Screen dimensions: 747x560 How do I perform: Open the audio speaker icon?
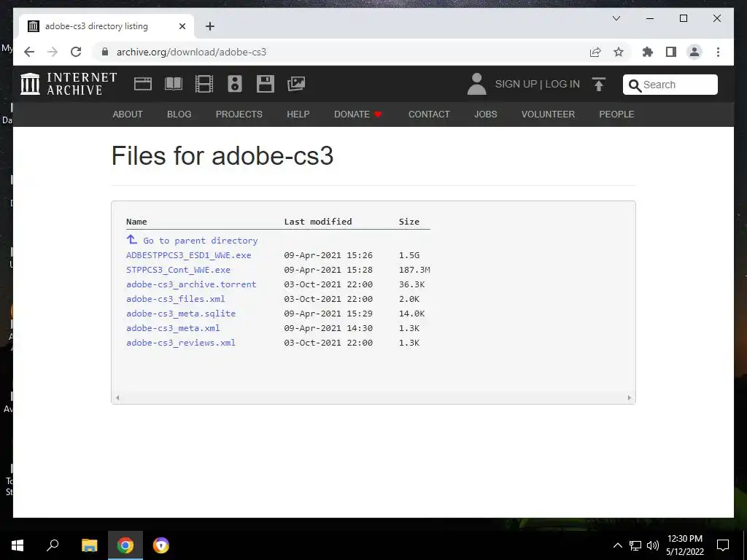234,84
